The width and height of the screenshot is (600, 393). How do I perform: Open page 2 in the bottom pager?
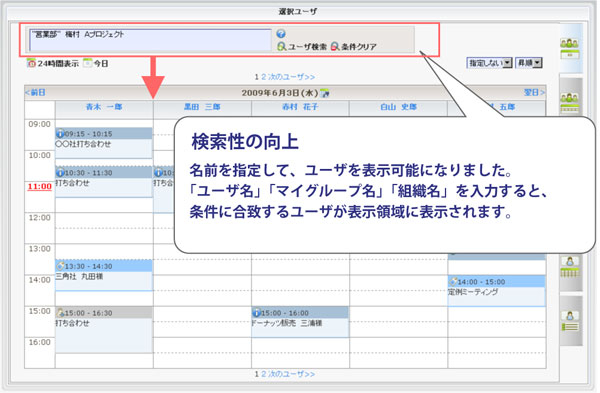coord(263,374)
